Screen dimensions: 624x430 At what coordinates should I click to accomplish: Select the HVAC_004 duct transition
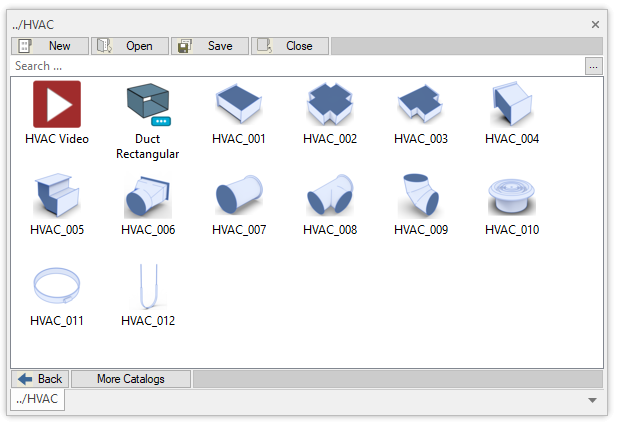coord(511,105)
